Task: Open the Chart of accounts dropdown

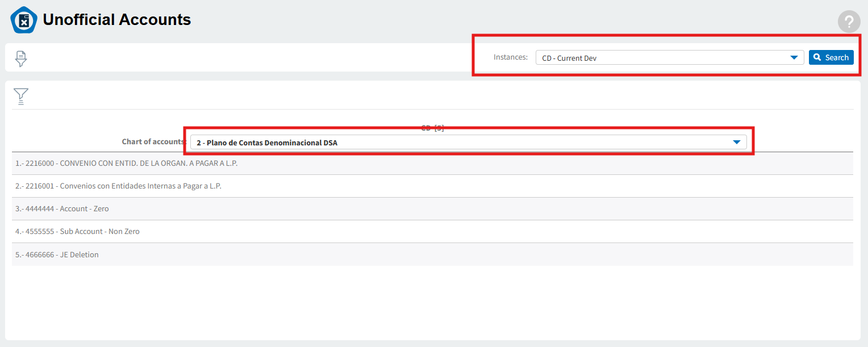Action: coord(468,142)
